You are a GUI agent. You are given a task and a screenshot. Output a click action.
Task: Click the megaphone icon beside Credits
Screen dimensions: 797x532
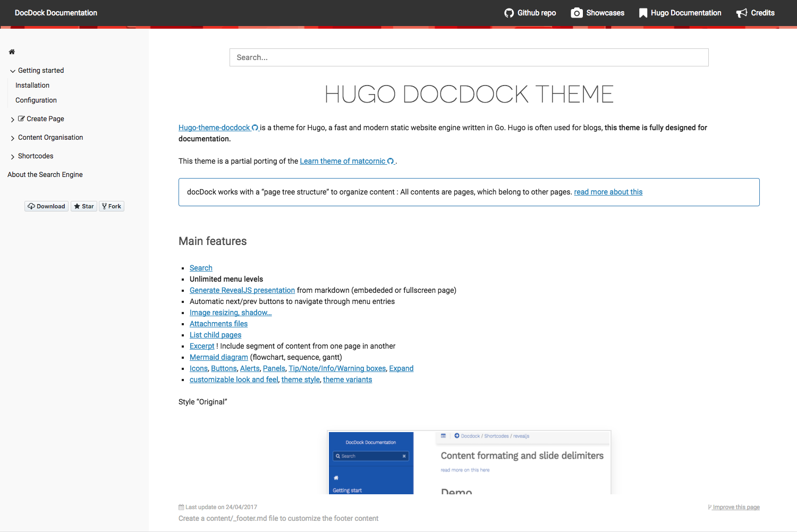742,13
